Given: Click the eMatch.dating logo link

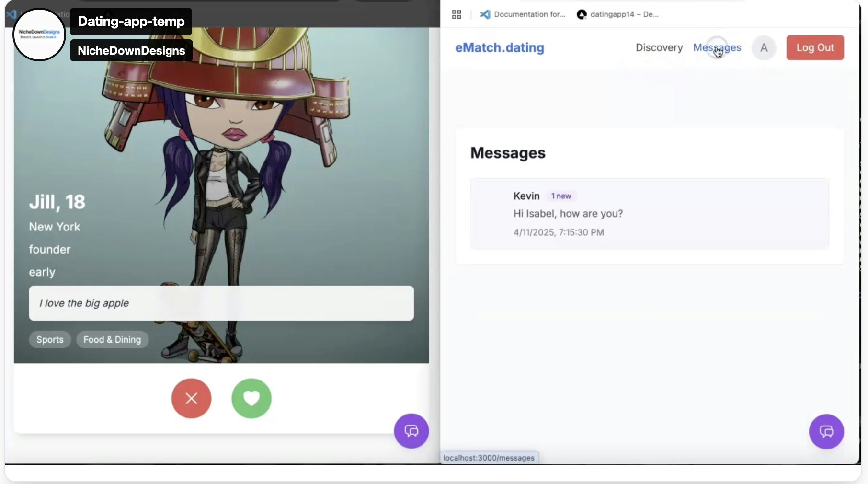Looking at the screenshot, I should 499,47.
